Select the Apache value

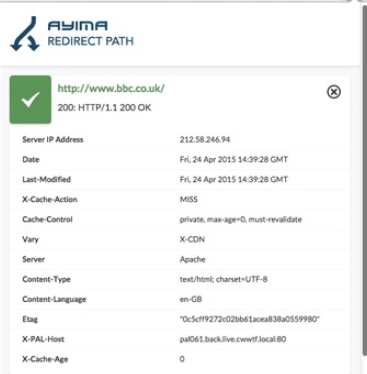193,259
